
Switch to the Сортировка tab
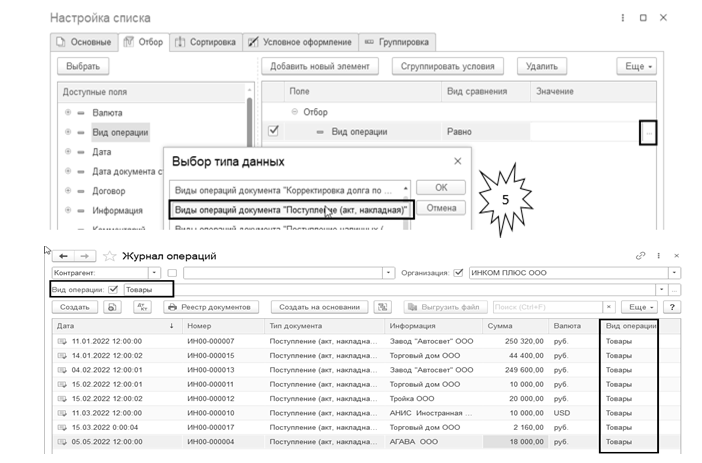[205, 42]
